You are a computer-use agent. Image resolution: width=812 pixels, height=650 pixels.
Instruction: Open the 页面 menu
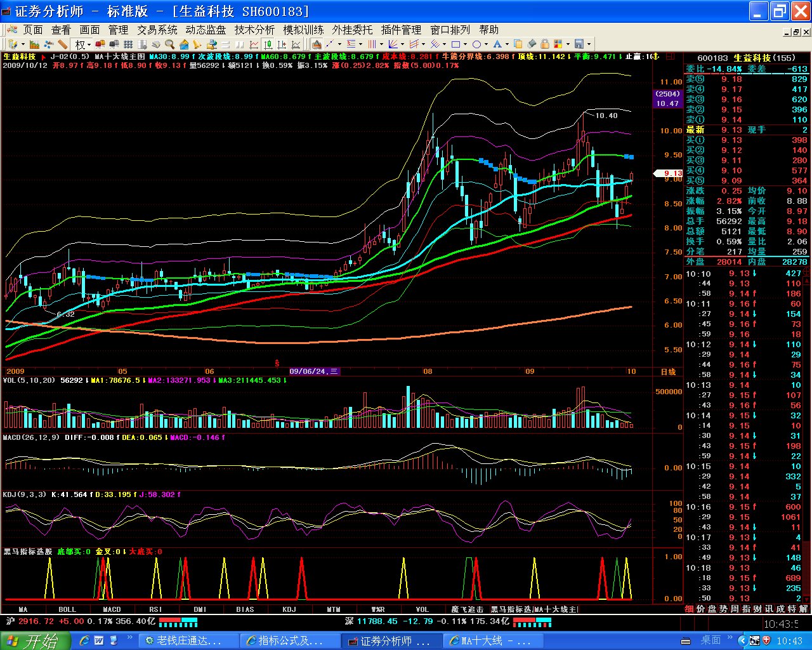point(33,30)
